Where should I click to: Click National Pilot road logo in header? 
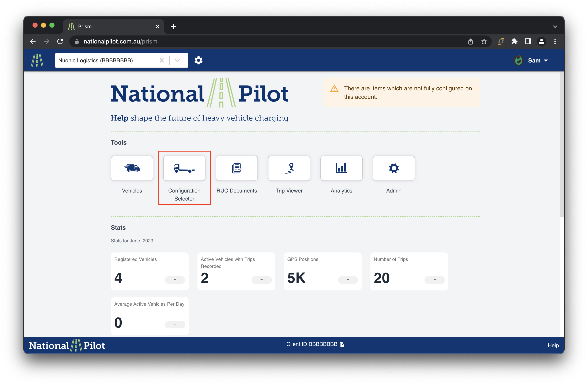37,60
